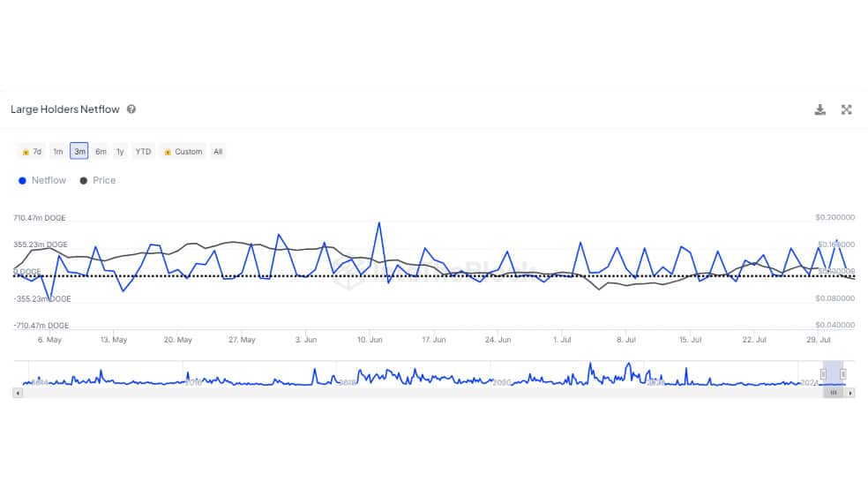Click the scrollbar thumb grip in the navigator
This screenshot has height=489, width=868.
(x=833, y=393)
